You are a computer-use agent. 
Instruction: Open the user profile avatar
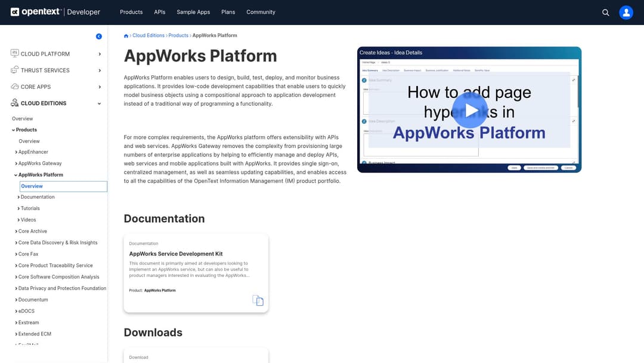[626, 13]
